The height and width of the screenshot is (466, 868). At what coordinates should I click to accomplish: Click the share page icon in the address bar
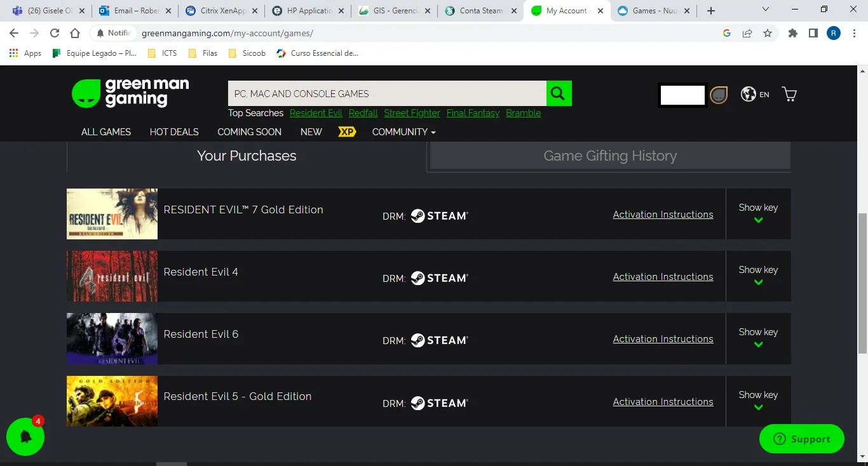[747, 33]
